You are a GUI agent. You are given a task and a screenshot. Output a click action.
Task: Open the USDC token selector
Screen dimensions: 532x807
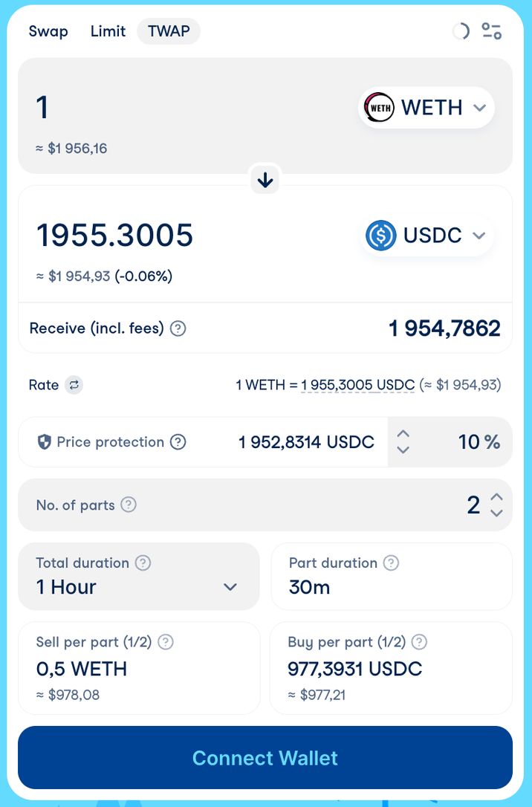click(x=426, y=236)
